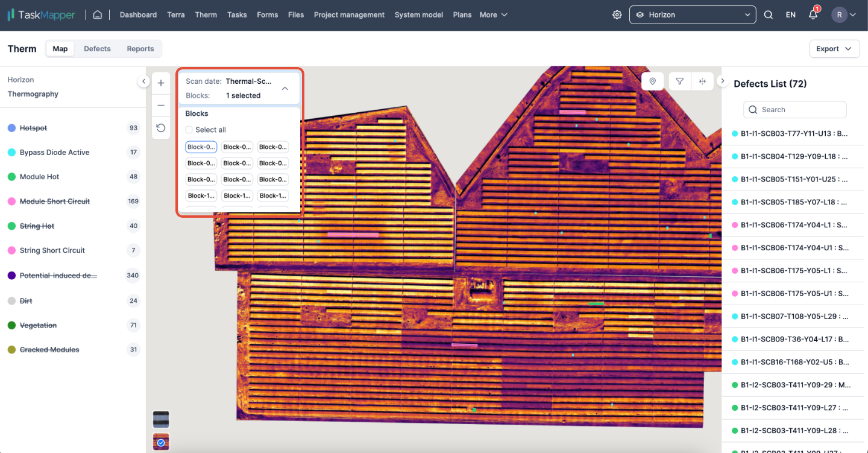
Task: Select defect B1-I1-SCB06-T174-Y04-L1
Action: [x=793, y=225]
